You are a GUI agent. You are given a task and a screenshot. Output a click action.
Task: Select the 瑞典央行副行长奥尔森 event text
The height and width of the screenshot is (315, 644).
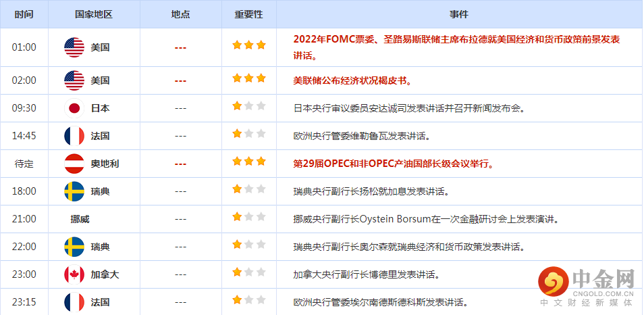click(x=410, y=247)
